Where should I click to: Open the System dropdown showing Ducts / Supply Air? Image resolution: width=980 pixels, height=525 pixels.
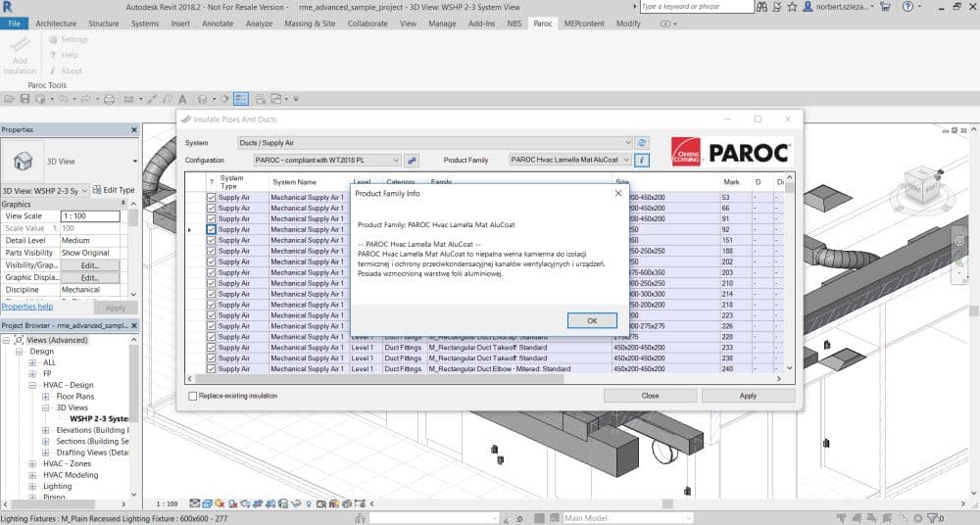436,143
